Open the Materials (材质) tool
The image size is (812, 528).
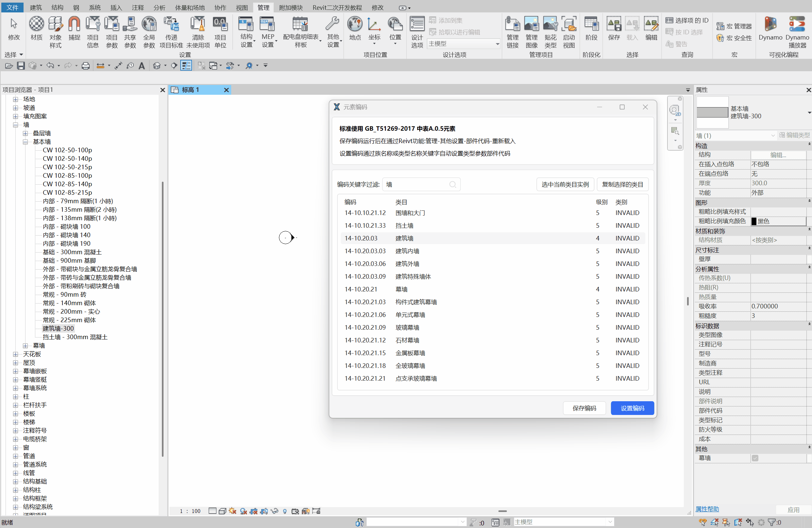(x=36, y=29)
